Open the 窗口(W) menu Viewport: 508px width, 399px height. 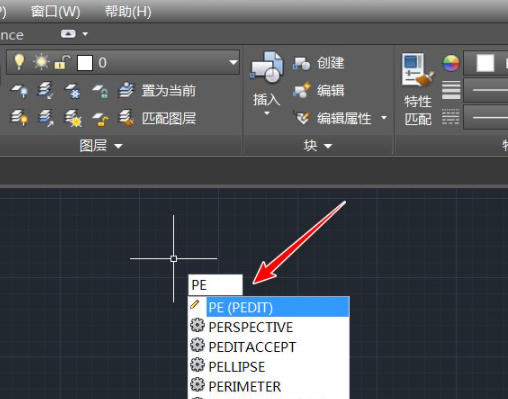[55, 12]
